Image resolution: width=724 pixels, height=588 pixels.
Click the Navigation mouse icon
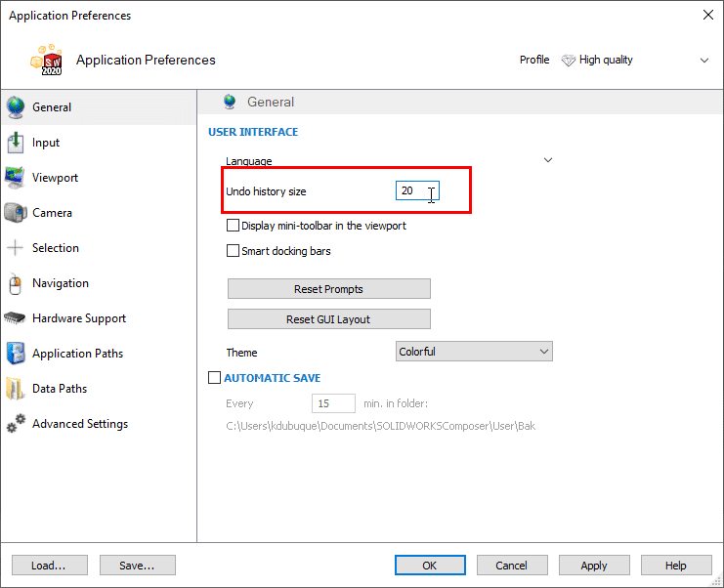(x=16, y=283)
